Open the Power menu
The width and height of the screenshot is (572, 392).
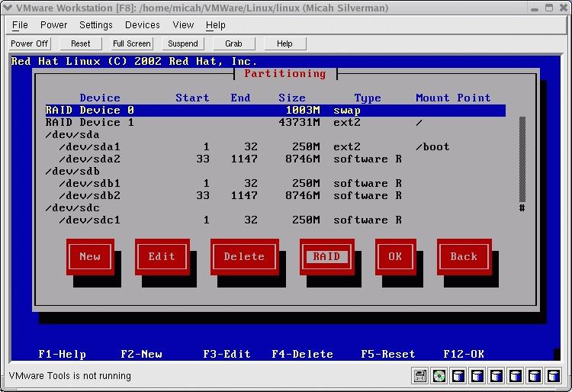(x=54, y=25)
